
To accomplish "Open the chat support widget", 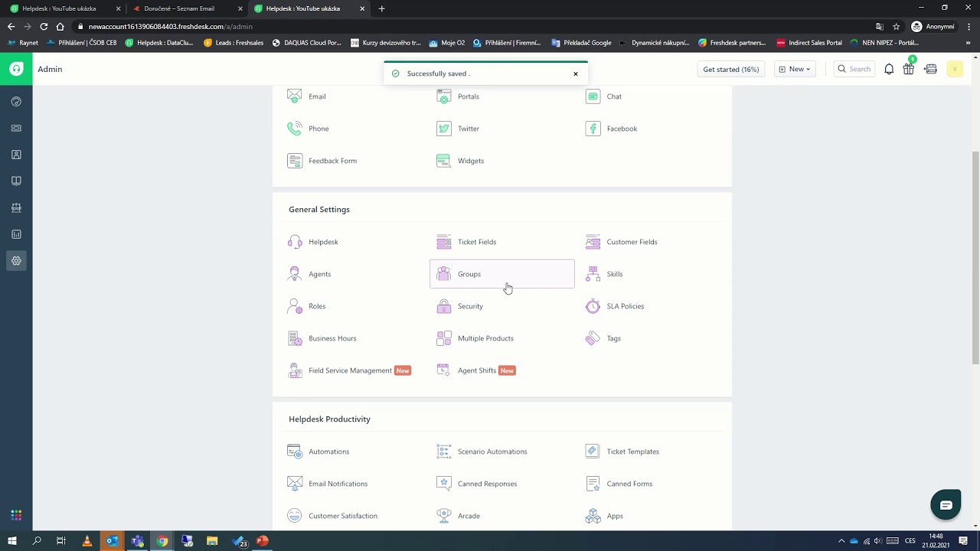I will point(946,505).
